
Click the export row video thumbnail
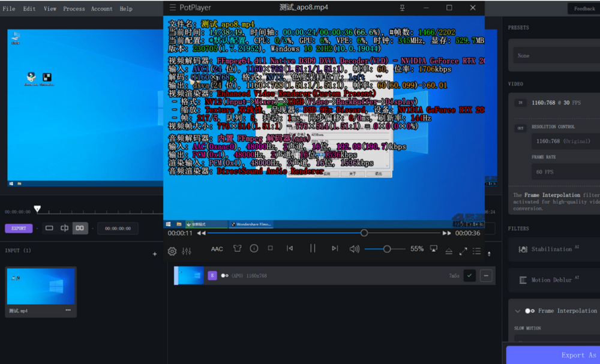pyautogui.click(x=189, y=276)
